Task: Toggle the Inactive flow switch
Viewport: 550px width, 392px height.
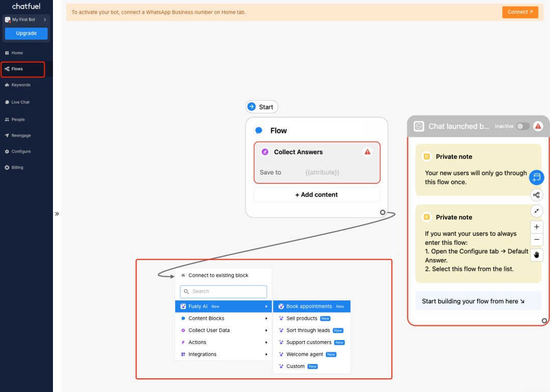Action: tap(522, 126)
